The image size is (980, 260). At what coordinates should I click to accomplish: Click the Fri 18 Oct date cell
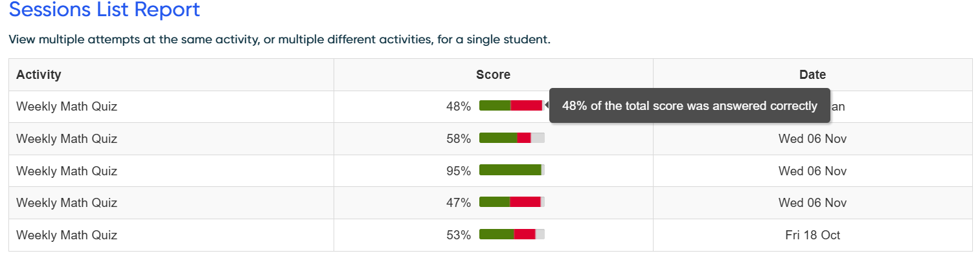tap(812, 235)
